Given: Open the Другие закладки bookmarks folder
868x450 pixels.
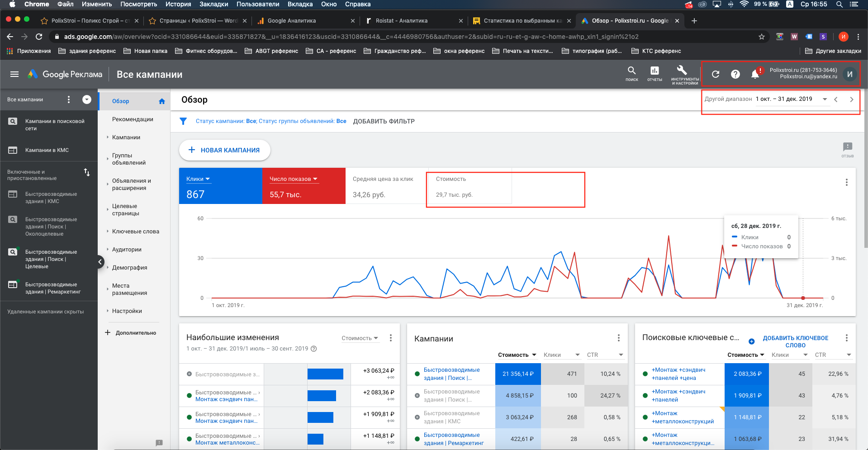Looking at the screenshot, I should pos(833,51).
